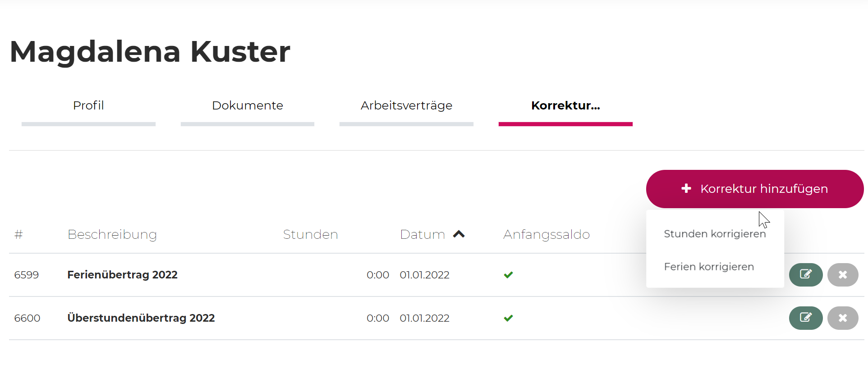Click the Anfangssaldo column header
The height and width of the screenshot is (369, 868).
pyautogui.click(x=547, y=234)
